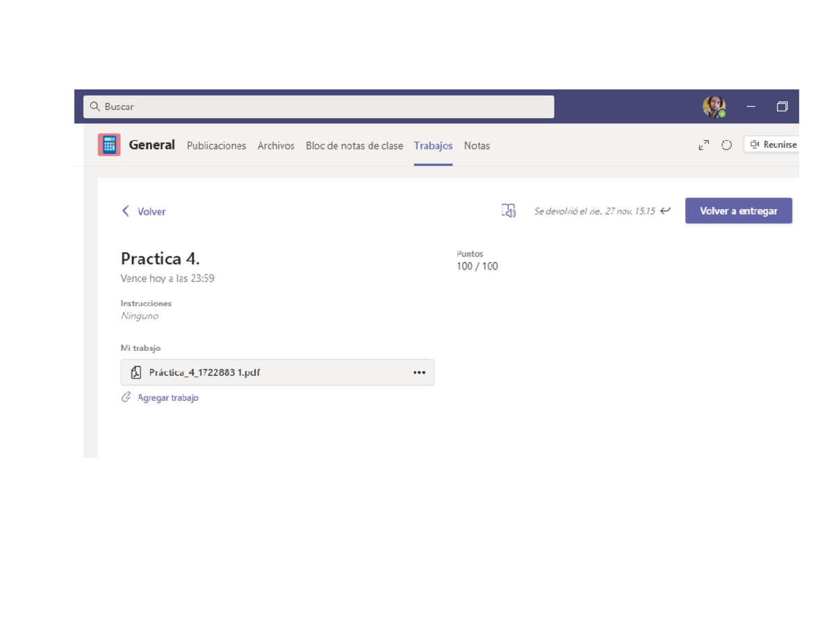The image size is (834, 644).
Task: Reload the tab with the refresh icon
Action: [x=726, y=145]
